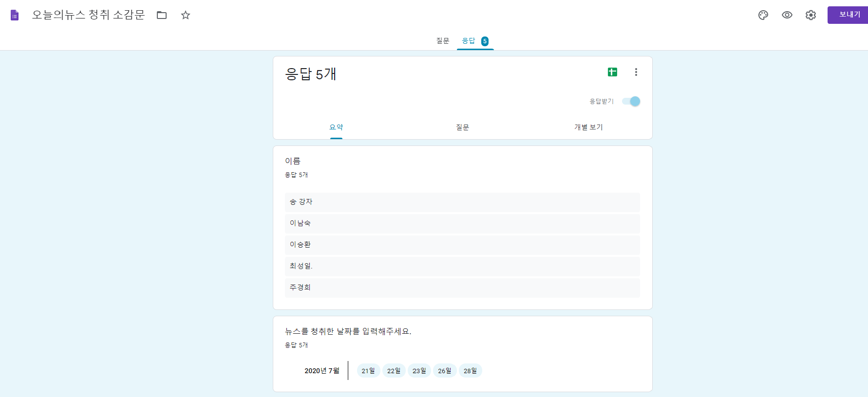Open the 요약 summary tab
Screen dimensions: 868x397
[x=336, y=127]
